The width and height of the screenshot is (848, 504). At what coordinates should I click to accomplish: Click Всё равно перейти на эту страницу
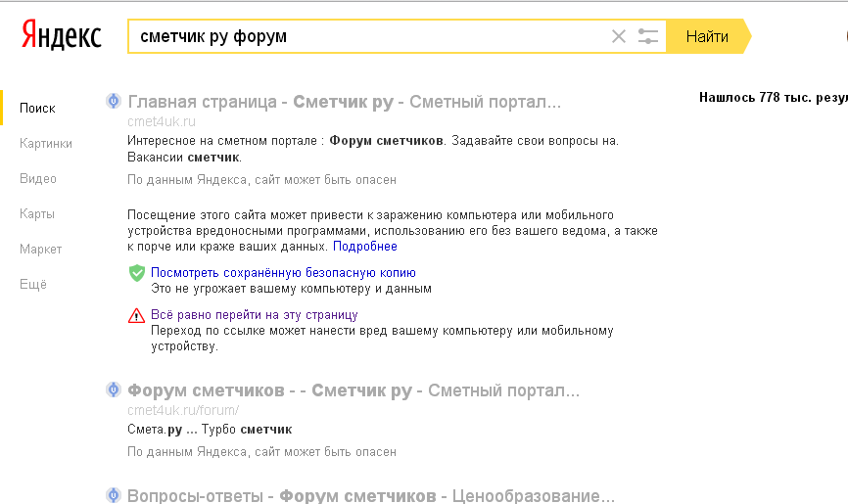254,315
